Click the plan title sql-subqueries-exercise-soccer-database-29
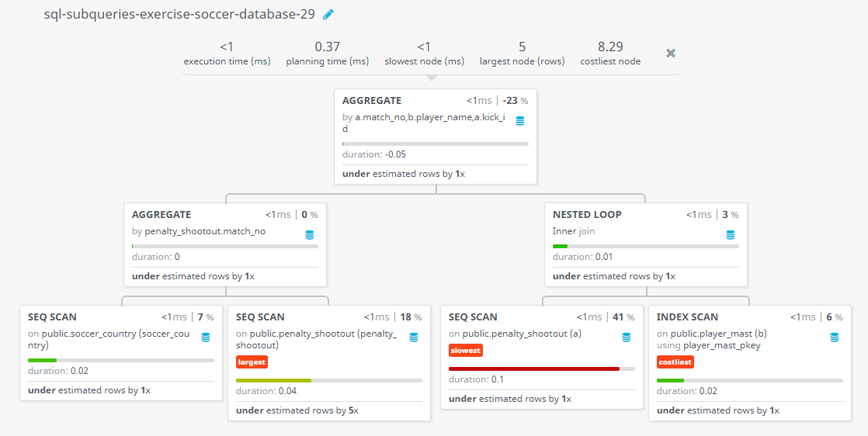The height and width of the screenshot is (436, 868). pyautogui.click(x=179, y=15)
